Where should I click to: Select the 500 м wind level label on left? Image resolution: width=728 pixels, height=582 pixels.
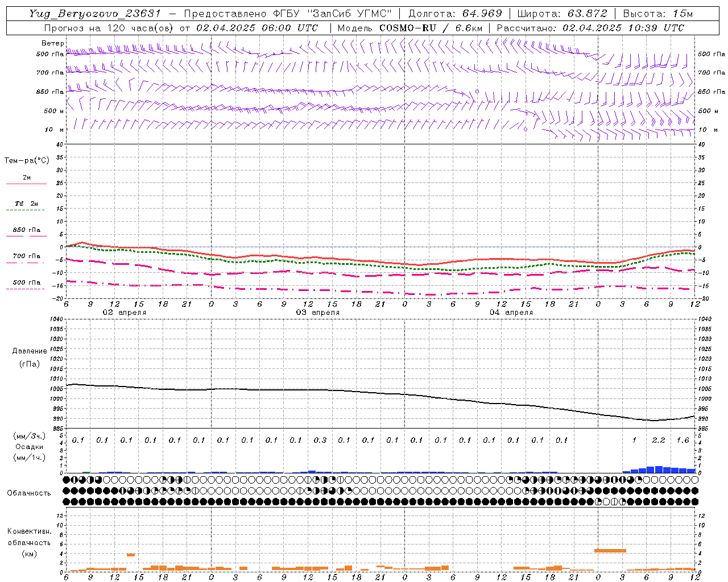coord(54,111)
